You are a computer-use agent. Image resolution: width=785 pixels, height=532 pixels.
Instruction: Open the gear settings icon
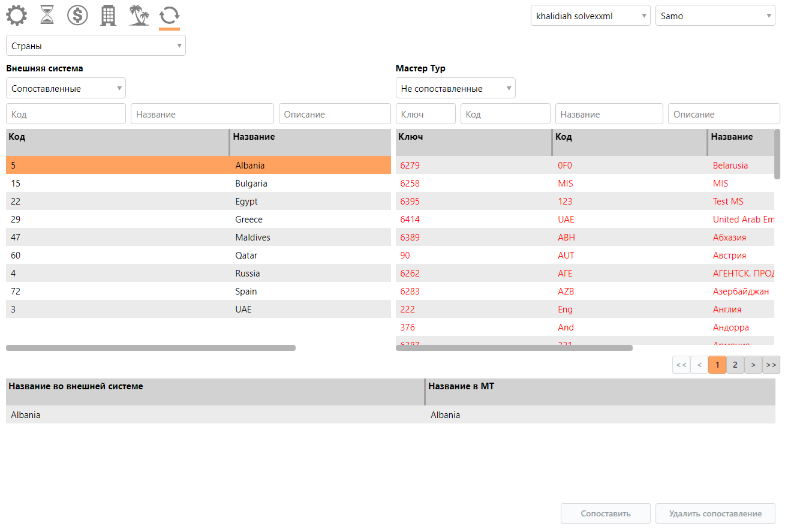pyautogui.click(x=17, y=15)
